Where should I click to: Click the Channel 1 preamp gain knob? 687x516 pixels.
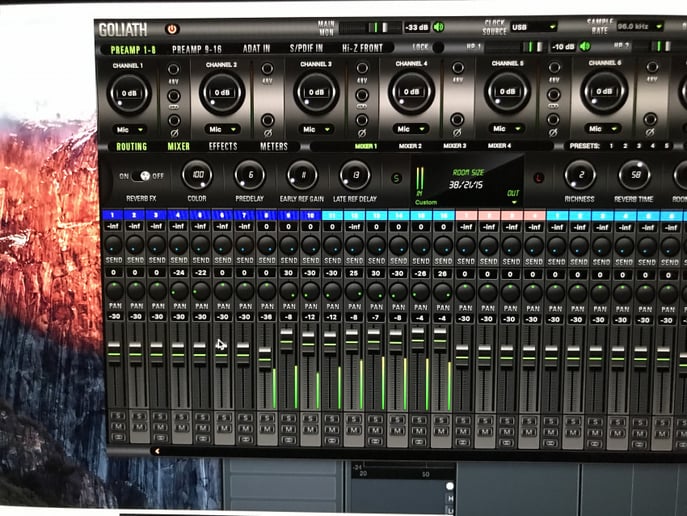tap(129, 93)
